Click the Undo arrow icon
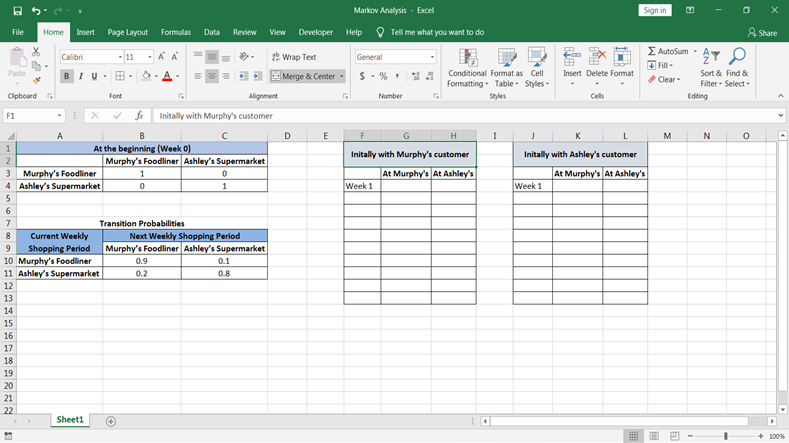The height and width of the screenshot is (443, 789). [x=36, y=11]
